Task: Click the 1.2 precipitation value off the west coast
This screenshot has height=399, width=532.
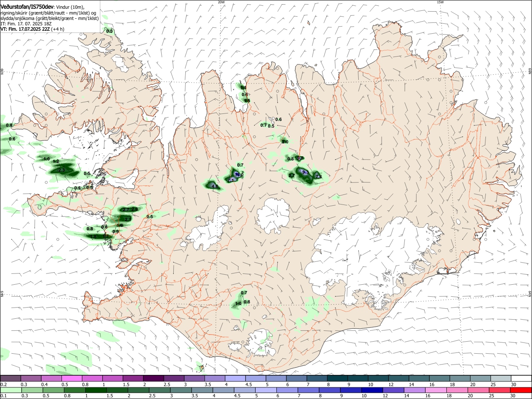Action: coord(56,161)
